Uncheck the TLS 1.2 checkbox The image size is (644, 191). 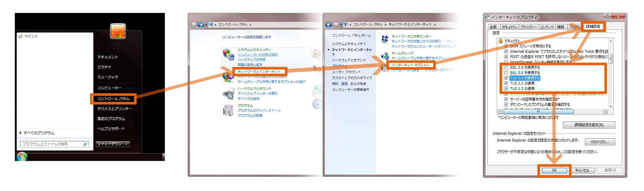[506, 88]
